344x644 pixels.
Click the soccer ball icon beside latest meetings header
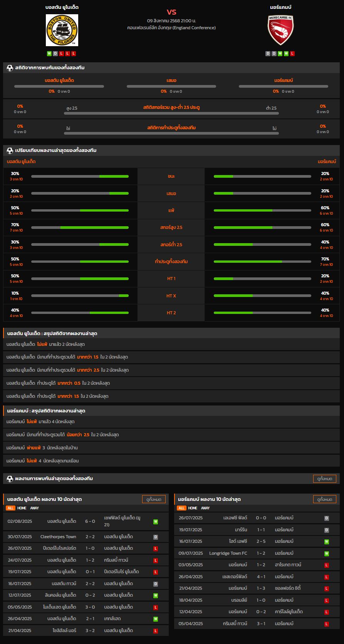coord(10,479)
